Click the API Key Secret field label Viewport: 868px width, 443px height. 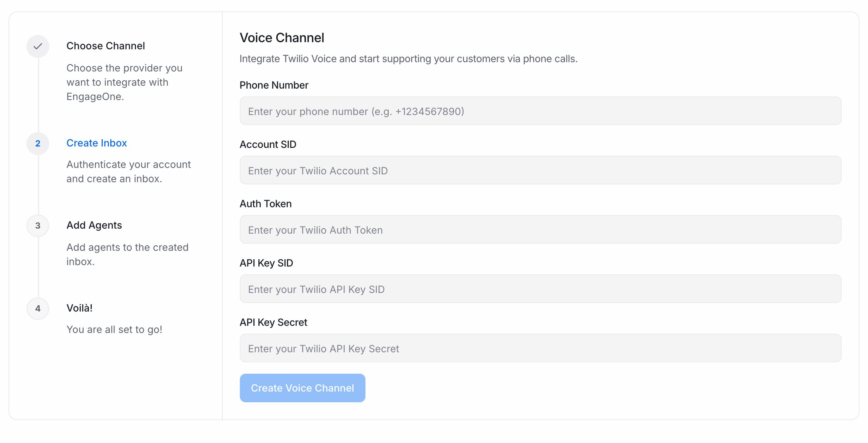pos(273,322)
